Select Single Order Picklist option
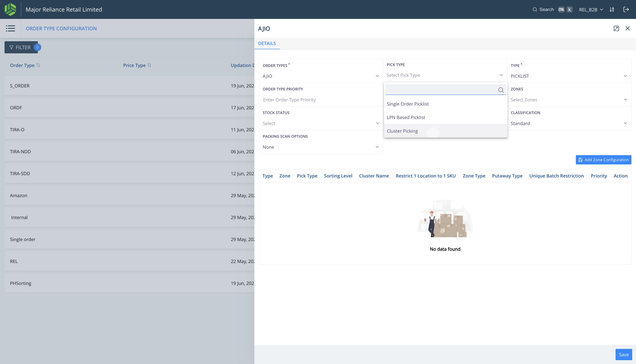 coord(445,104)
